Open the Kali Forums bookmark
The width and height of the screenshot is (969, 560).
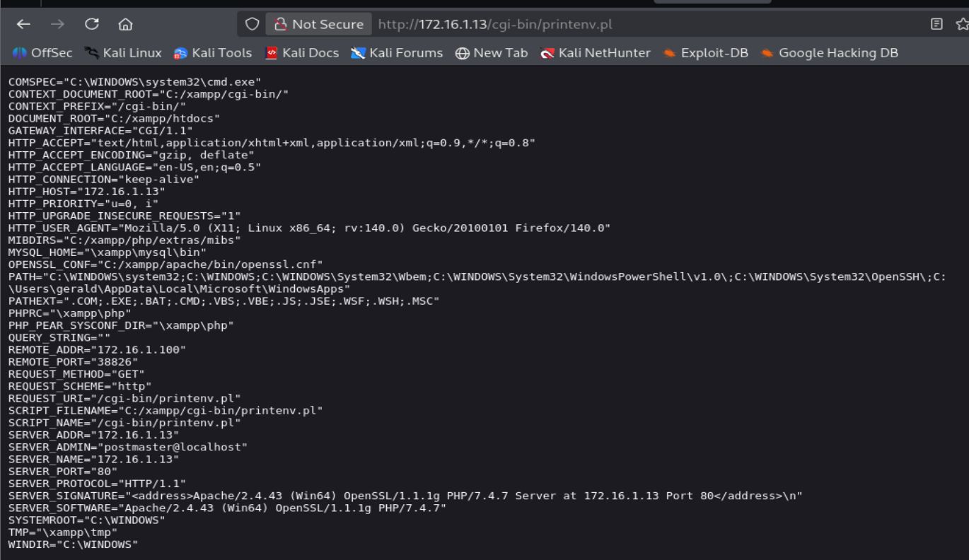coord(397,53)
